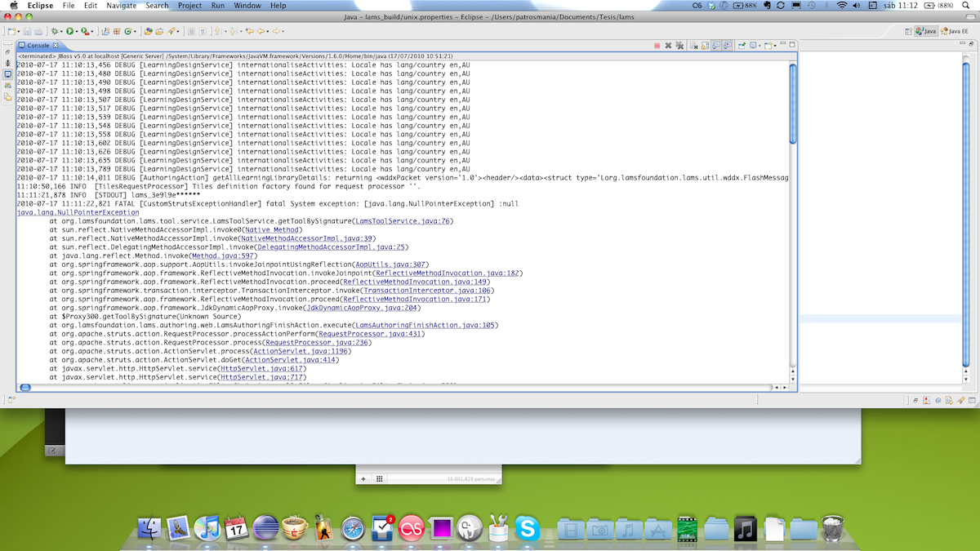Click the Open Type toolbar icon
Image resolution: width=980 pixels, height=551 pixels.
tap(148, 31)
